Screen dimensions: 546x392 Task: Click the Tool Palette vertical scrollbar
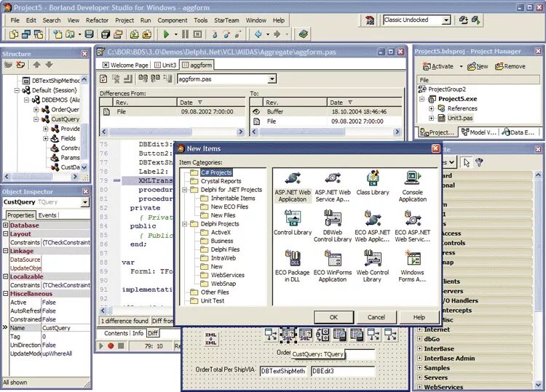click(x=538, y=279)
